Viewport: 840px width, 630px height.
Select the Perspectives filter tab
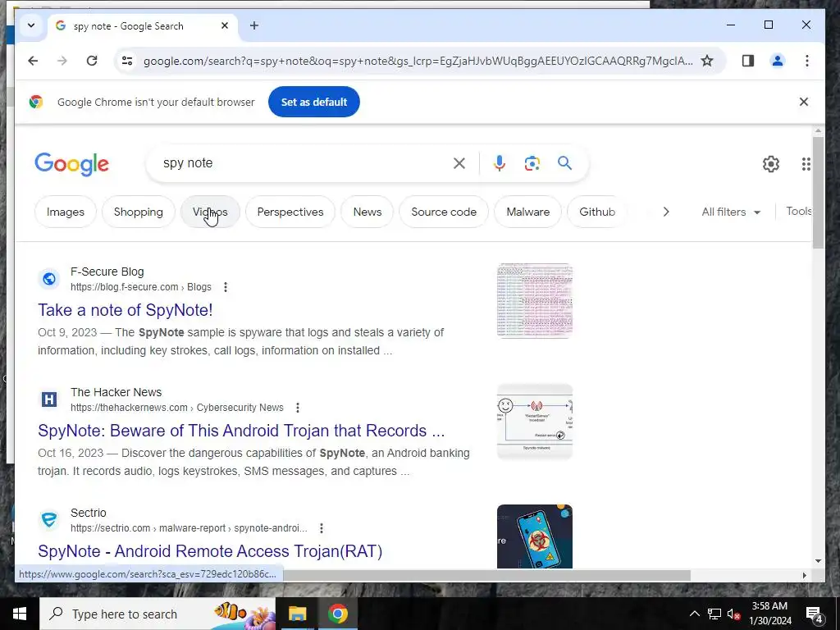pos(290,212)
